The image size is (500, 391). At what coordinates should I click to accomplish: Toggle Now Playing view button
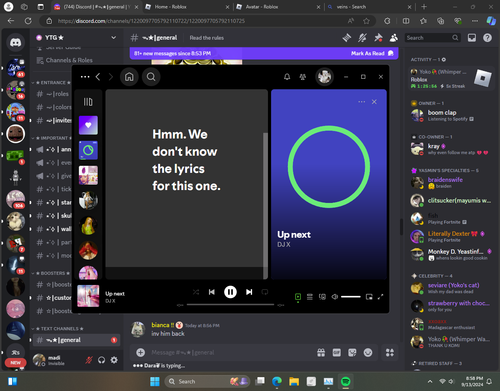pyautogui.click(x=298, y=297)
